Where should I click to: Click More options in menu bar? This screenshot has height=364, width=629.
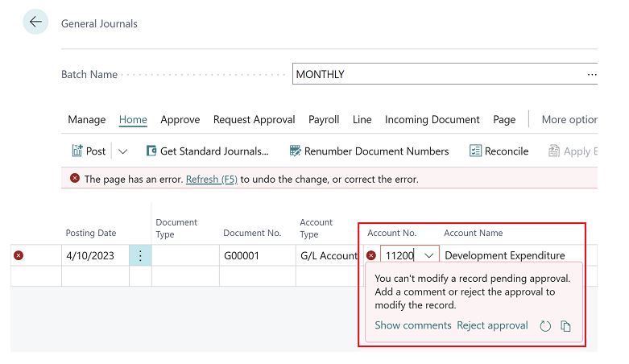pyautogui.click(x=569, y=119)
